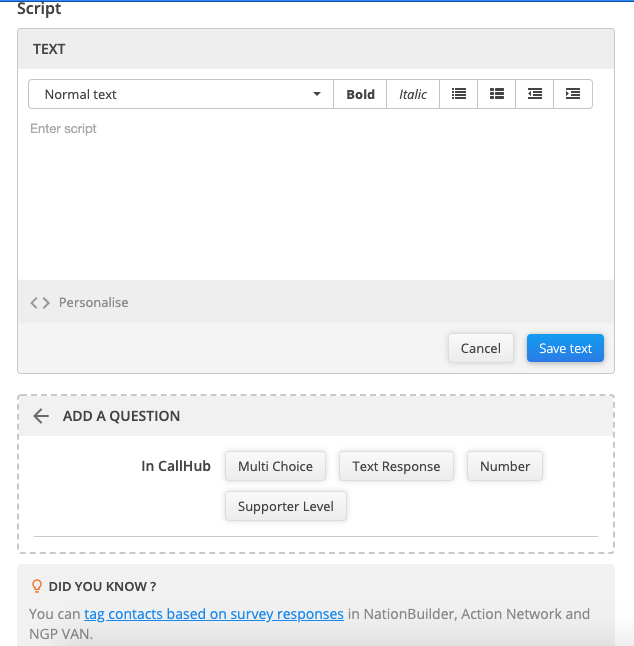Add a Supporter Level question
This screenshot has width=634, height=646.
pyautogui.click(x=286, y=506)
